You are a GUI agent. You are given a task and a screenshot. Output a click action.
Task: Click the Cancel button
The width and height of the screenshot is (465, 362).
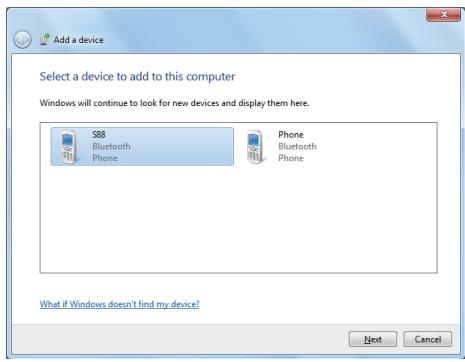[x=428, y=339]
